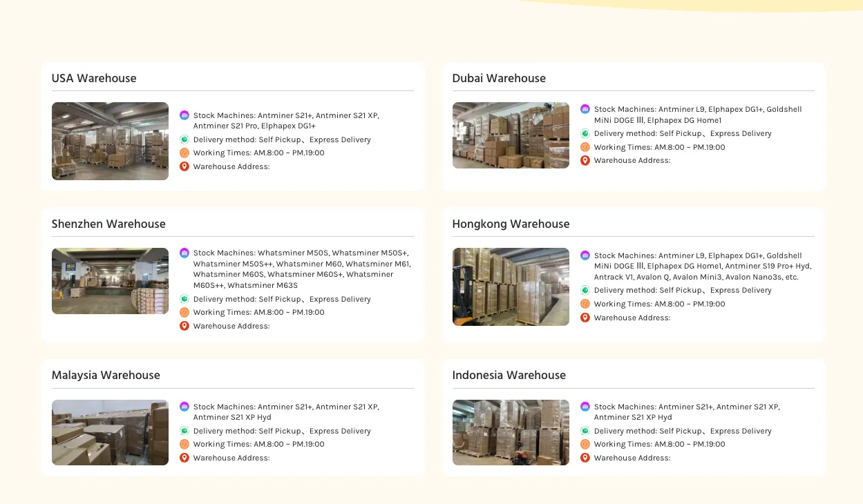Open the Shenzhen Warehouse photo thumbnail

click(110, 281)
